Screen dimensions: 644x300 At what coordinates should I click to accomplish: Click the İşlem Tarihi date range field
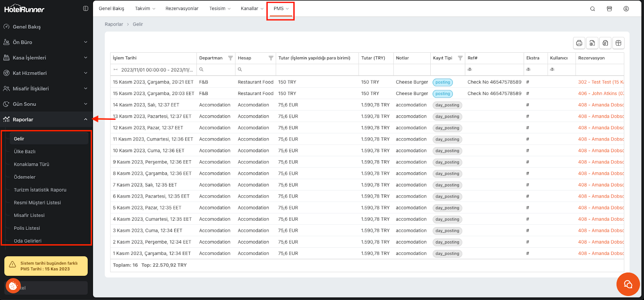coord(157,70)
